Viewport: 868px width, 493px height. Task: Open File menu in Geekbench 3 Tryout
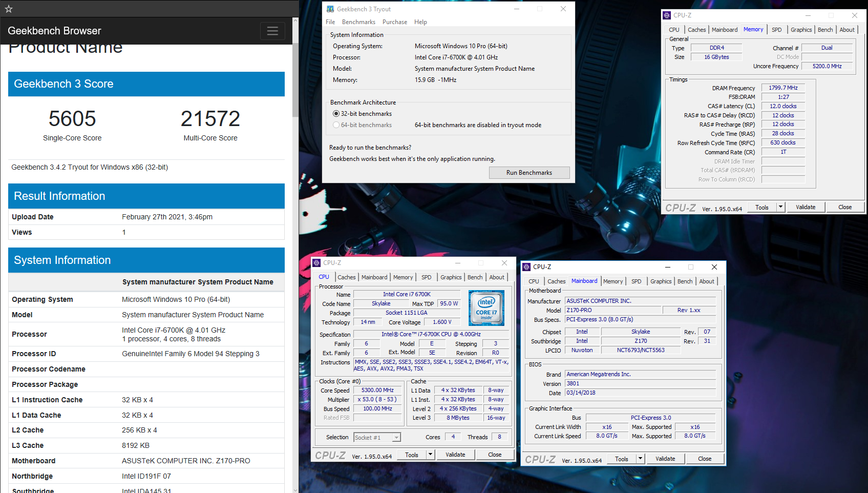[x=330, y=22]
